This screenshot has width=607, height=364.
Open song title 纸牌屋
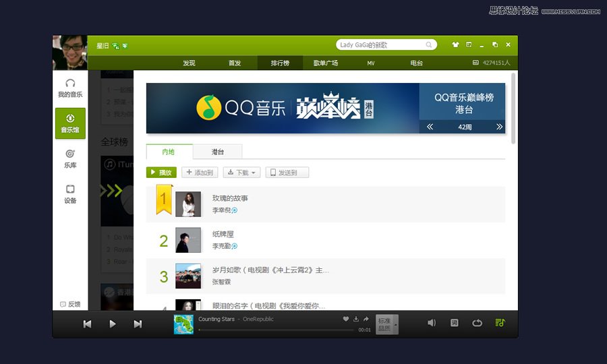point(223,234)
